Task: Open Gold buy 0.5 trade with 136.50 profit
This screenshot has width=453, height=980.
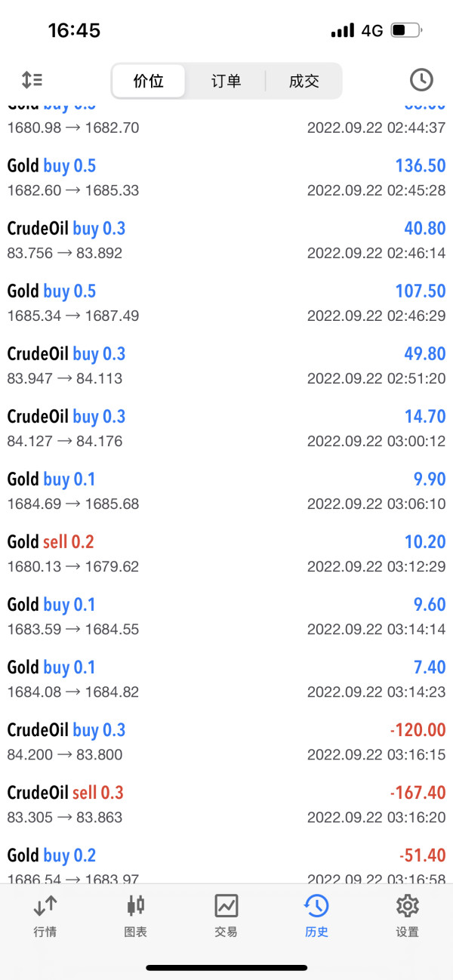Action: coord(226,177)
